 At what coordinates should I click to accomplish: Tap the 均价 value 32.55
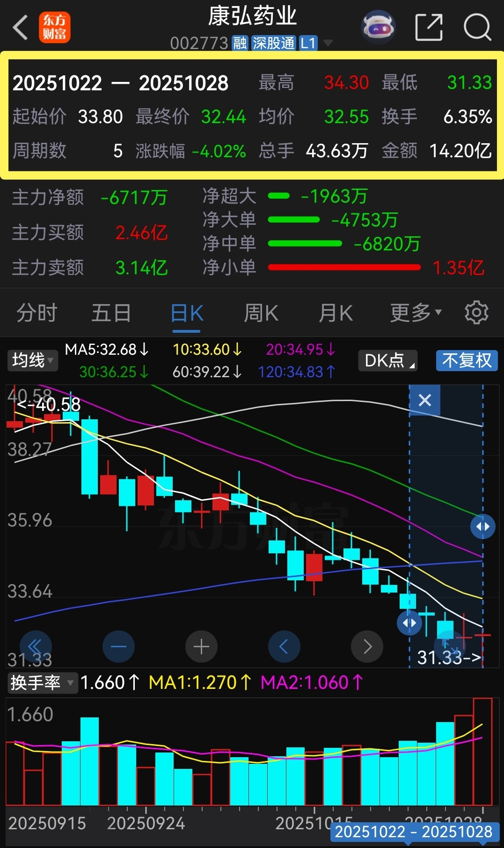[346, 117]
